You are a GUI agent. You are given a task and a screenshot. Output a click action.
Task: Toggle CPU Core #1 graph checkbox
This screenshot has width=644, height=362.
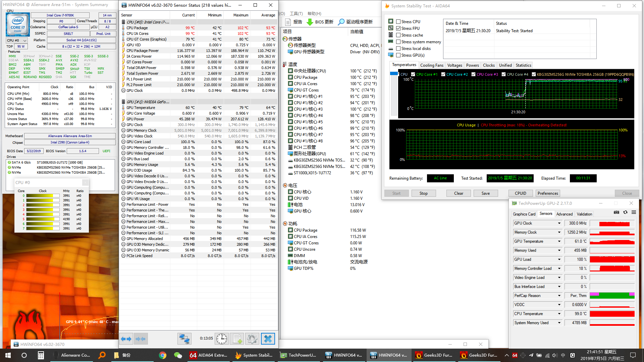point(413,74)
